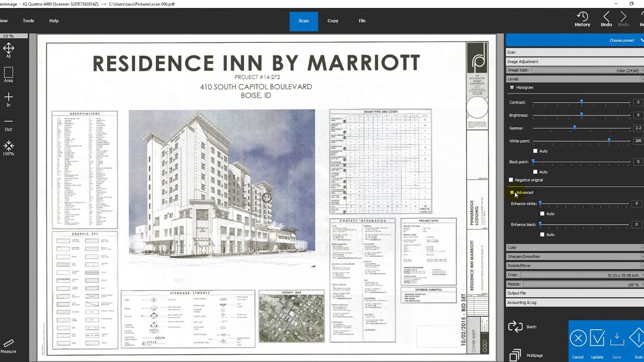Image resolution: width=644 pixels, height=362 pixels.
Task: Tick the Auto checkbox under Black point
Action: click(535, 172)
